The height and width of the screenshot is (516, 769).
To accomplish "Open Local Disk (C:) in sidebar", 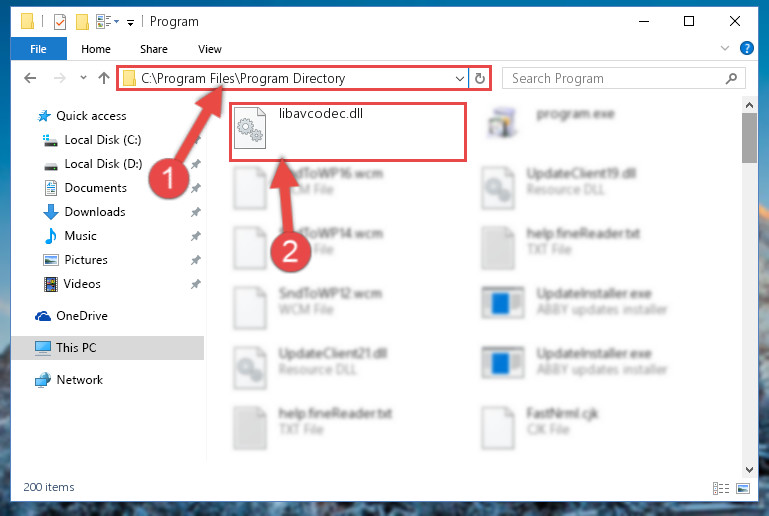I will [92, 140].
